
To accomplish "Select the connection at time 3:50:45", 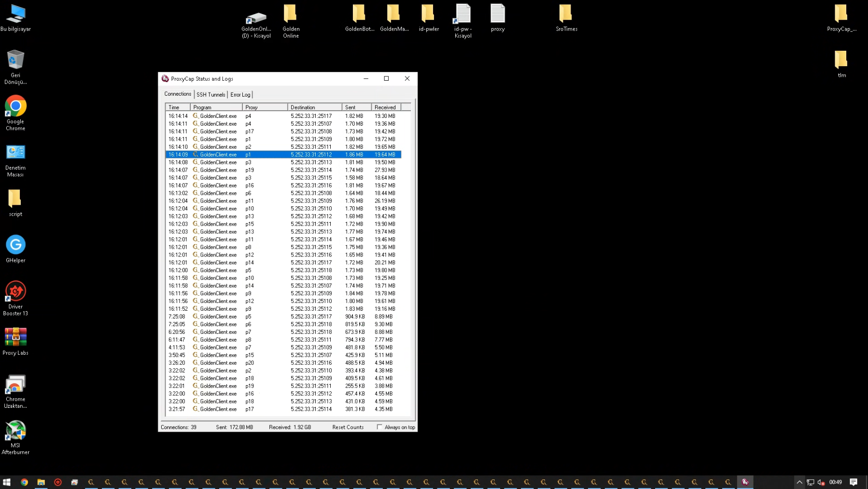I will click(283, 355).
